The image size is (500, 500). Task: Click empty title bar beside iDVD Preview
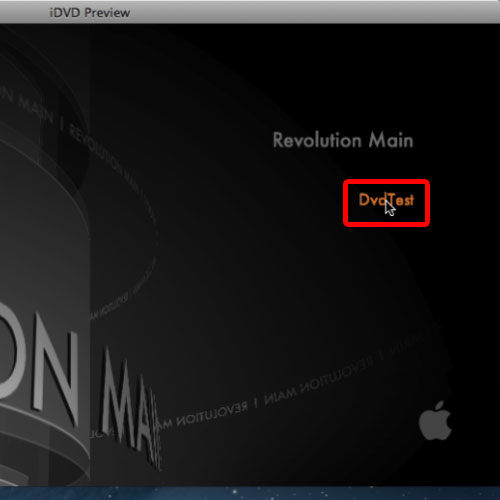pyautogui.click(x=300, y=13)
